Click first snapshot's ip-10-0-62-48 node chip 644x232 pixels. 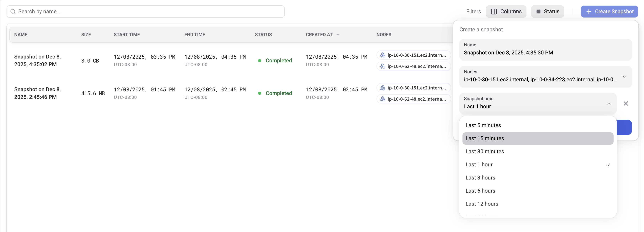(x=414, y=66)
